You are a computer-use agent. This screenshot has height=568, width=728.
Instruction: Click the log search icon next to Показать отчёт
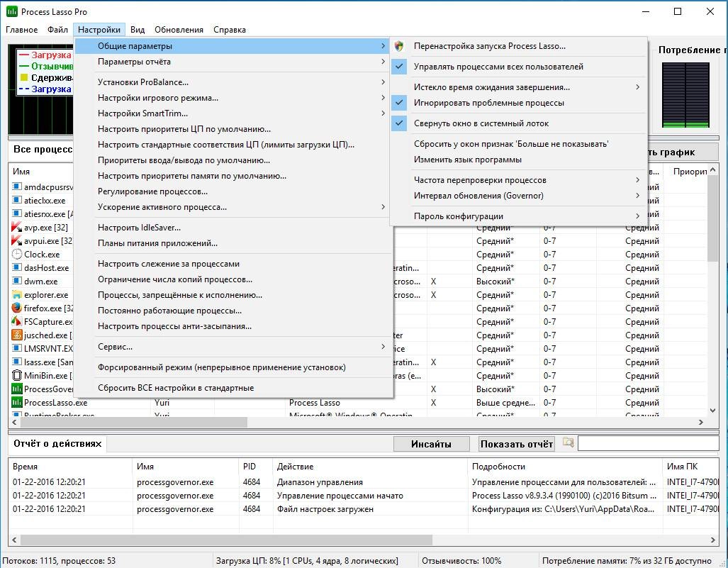pos(568,442)
